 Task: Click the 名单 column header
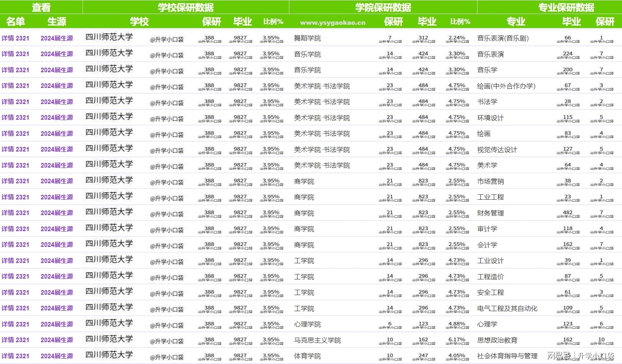(16, 21)
